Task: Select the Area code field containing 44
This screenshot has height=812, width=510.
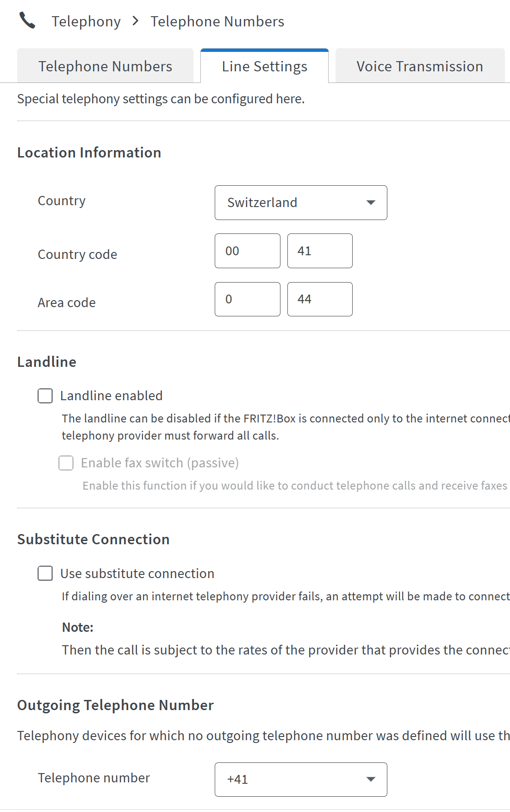Action: (320, 299)
